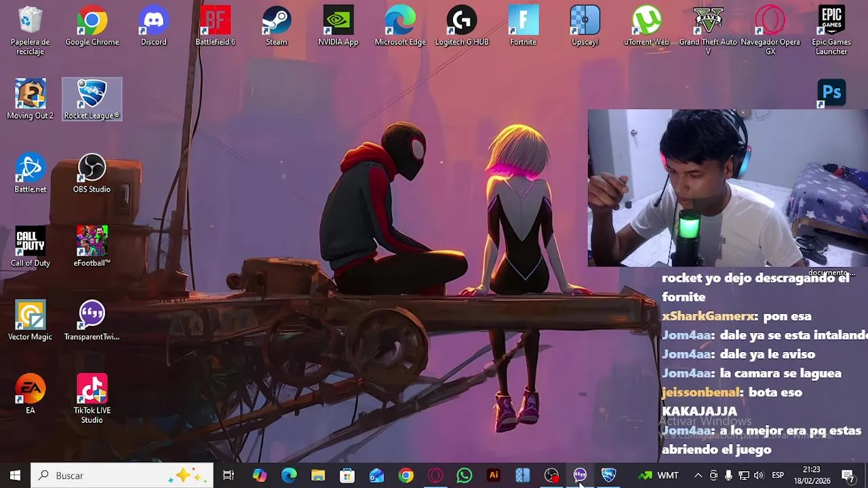Open Task View from the taskbar

coord(229,475)
